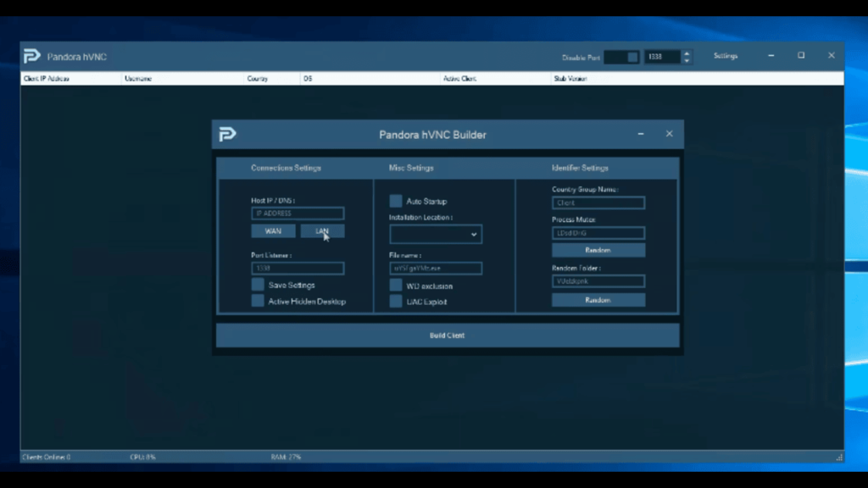This screenshot has height=488, width=868.
Task: Click the Random Folder input field
Action: 598,281
